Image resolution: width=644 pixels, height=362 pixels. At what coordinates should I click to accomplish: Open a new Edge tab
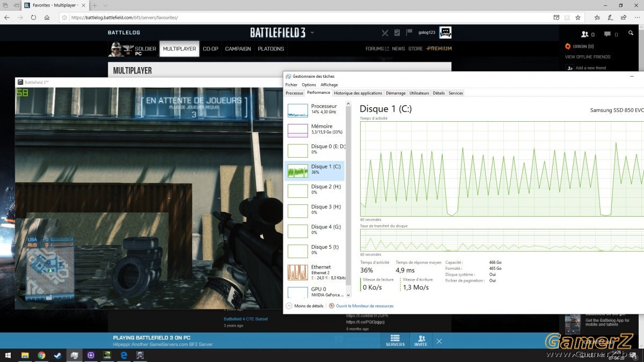[x=95, y=5]
